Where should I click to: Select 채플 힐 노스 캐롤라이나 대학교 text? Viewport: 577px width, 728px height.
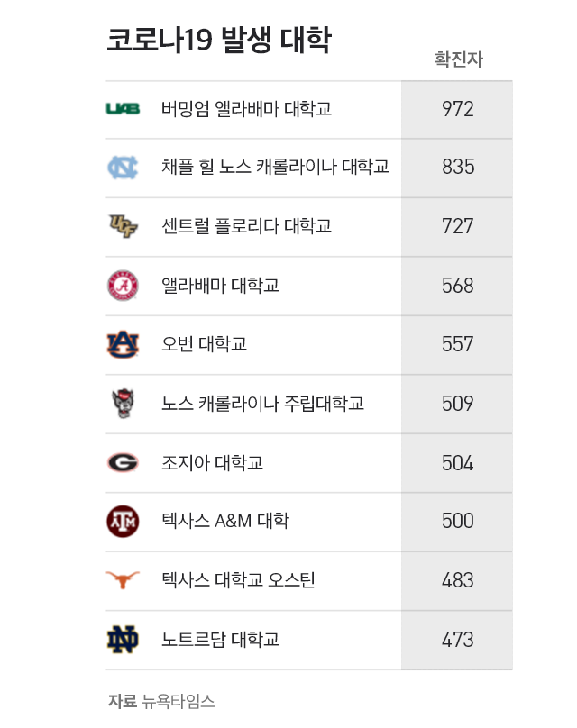click(x=275, y=168)
